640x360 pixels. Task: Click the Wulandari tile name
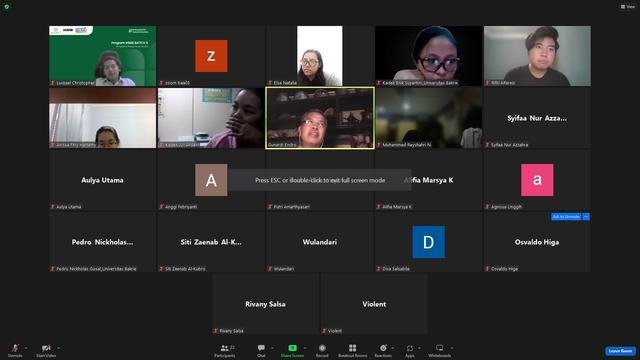320,242
